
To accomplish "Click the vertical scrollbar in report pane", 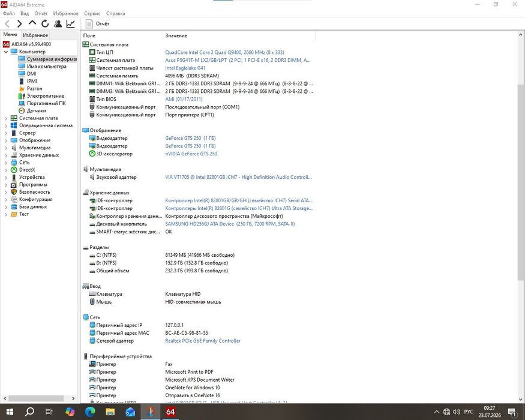I will (x=521, y=182).
